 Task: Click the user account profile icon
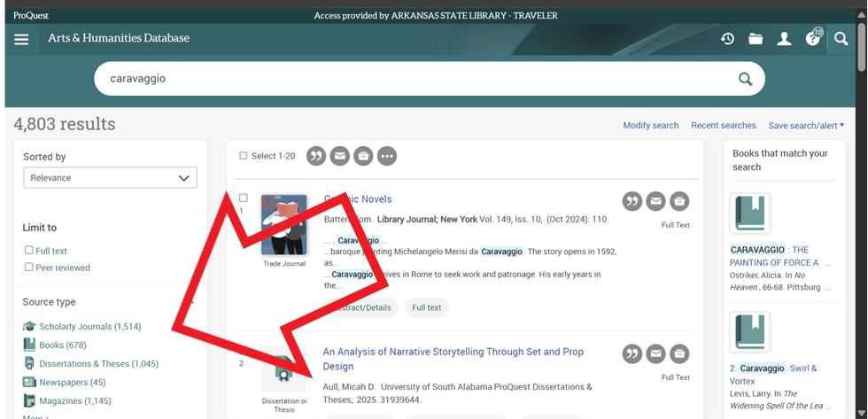784,39
